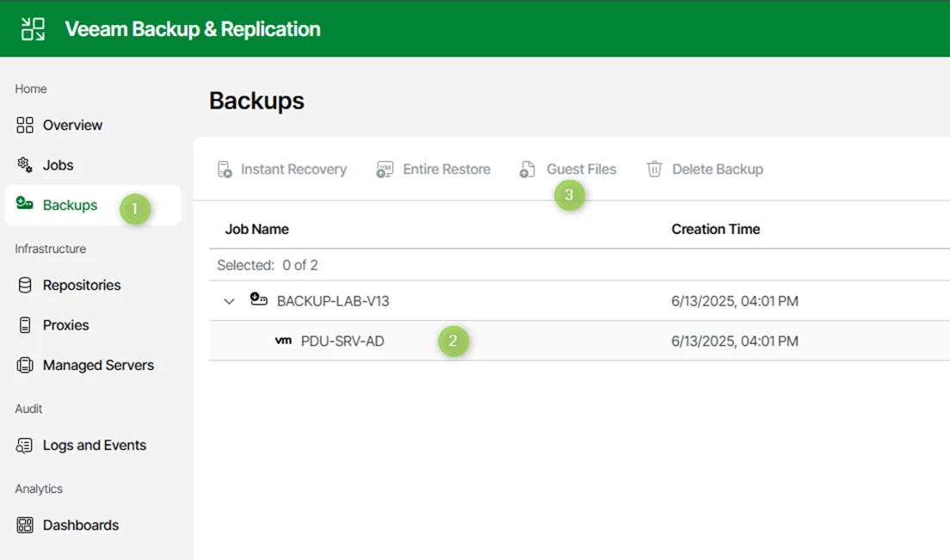Click the vm icon beside PDU-SRV-AD
The image size is (950, 560).
pos(283,341)
